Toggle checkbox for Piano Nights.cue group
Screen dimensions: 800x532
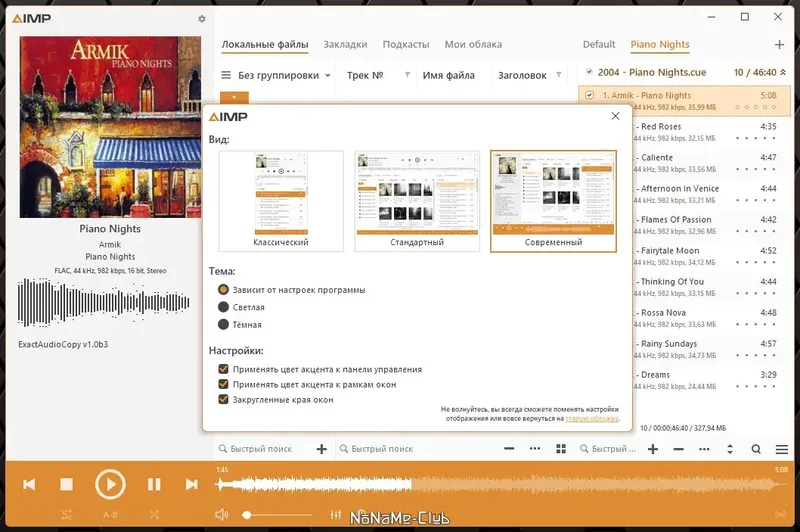click(x=589, y=72)
